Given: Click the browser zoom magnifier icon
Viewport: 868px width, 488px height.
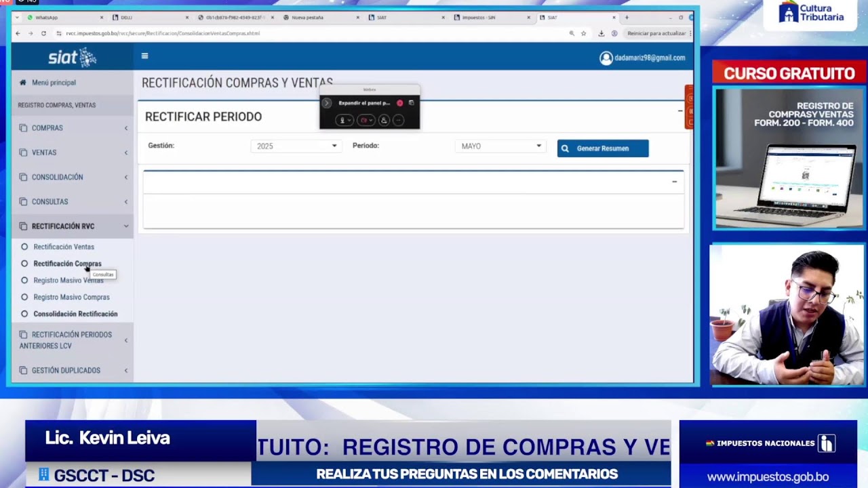Looking at the screenshot, I should (572, 33).
